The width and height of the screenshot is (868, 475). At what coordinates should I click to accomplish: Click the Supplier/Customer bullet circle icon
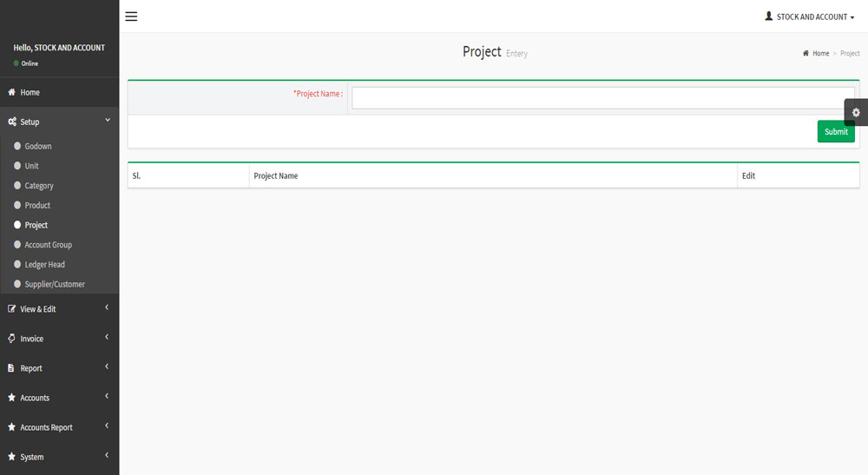coord(17,284)
